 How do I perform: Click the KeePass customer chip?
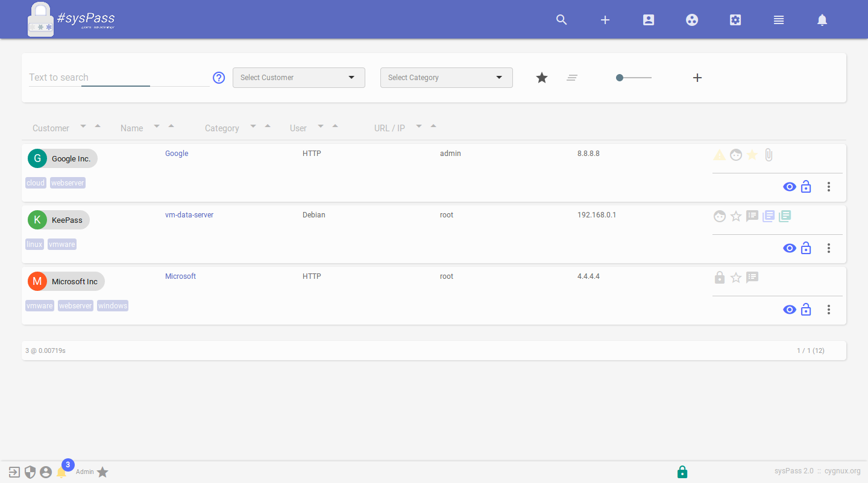click(x=58, y=220)
